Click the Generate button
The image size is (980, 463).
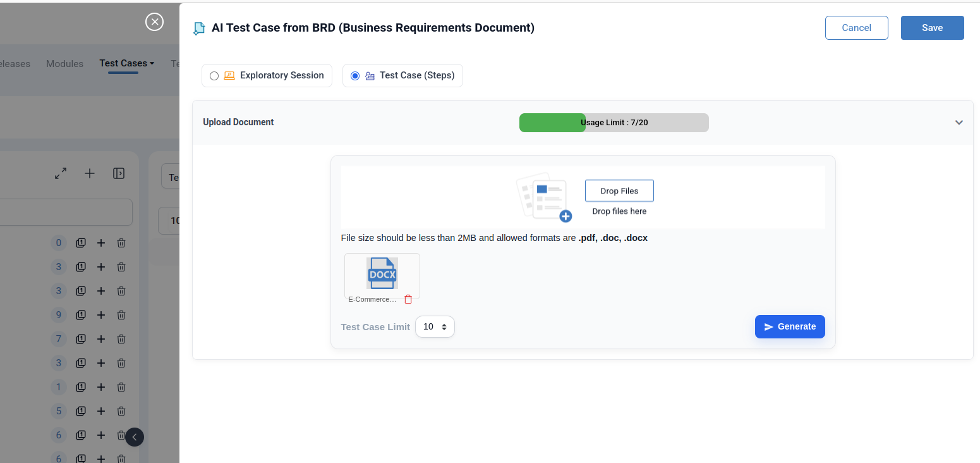[790, 327]
